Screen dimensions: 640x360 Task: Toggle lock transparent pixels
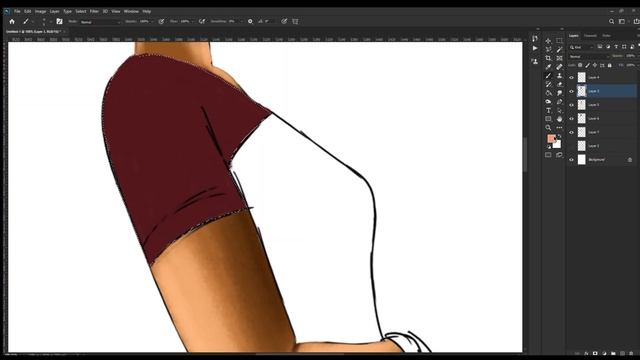(x=580, y=65)
